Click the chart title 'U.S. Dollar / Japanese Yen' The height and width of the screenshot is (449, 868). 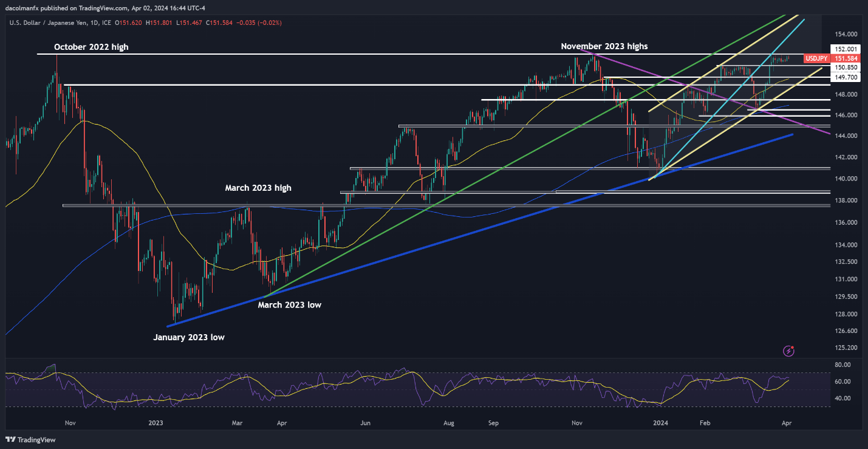click(x=49, y=22)
